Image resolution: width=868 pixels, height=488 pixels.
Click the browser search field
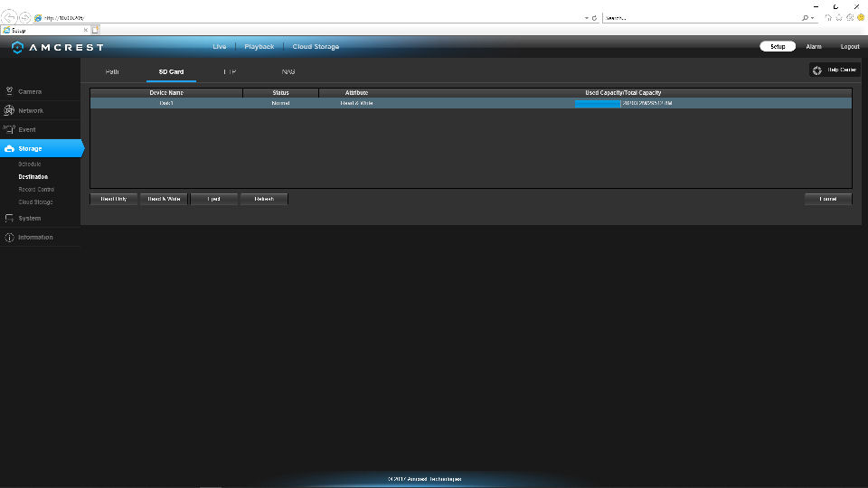click(x=702, y=18)
